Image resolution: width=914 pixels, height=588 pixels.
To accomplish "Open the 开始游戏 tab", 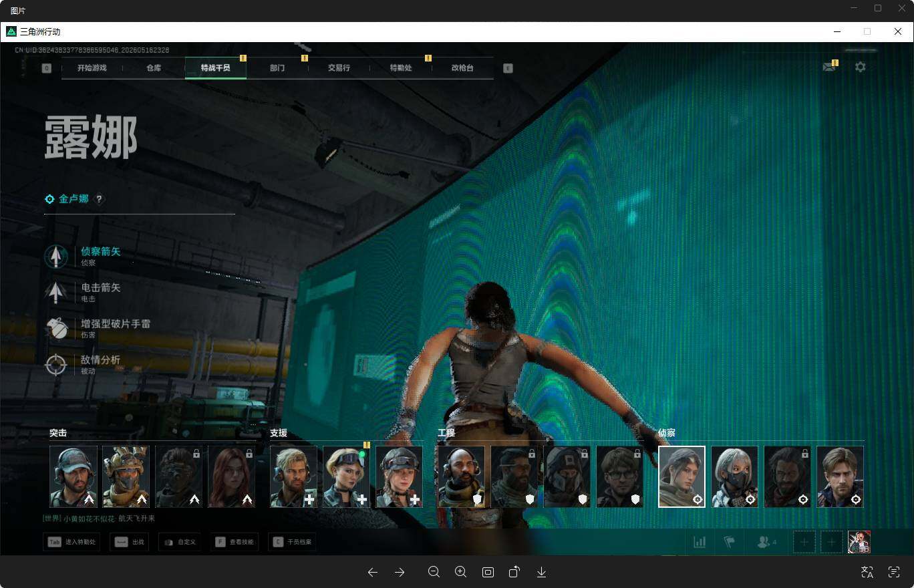I will 92,68.
